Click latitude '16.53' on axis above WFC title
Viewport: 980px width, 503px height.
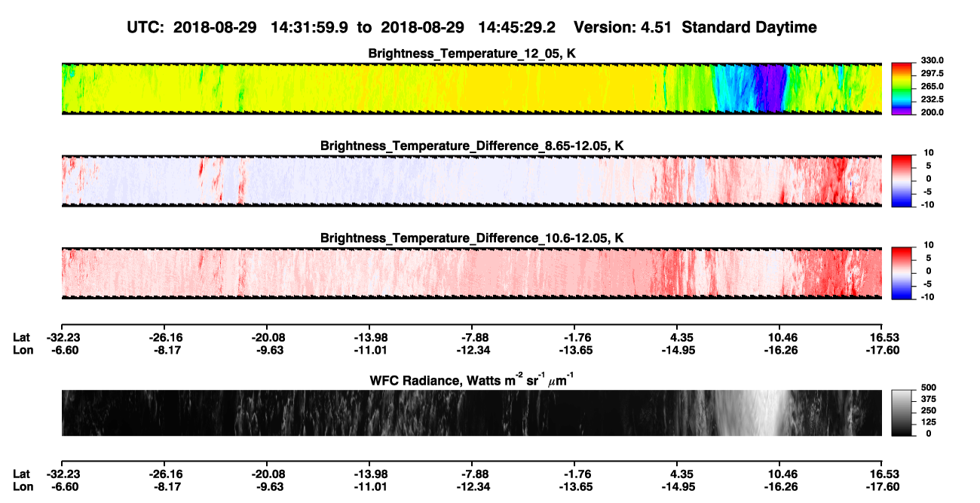coord(884,337)
